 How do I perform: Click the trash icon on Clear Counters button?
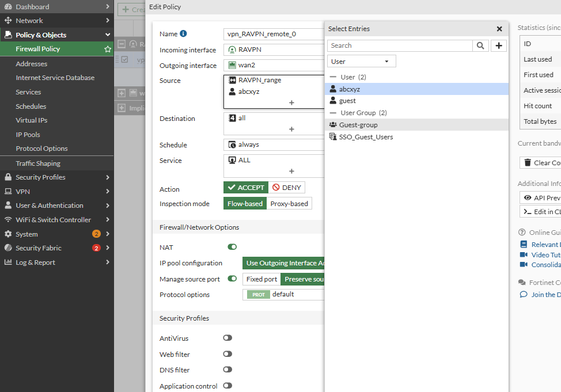coord(527,163)
